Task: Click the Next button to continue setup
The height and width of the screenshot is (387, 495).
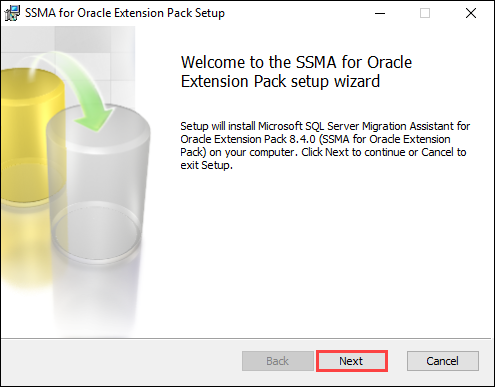Action: pyautogui.click(x=352, y=361)
